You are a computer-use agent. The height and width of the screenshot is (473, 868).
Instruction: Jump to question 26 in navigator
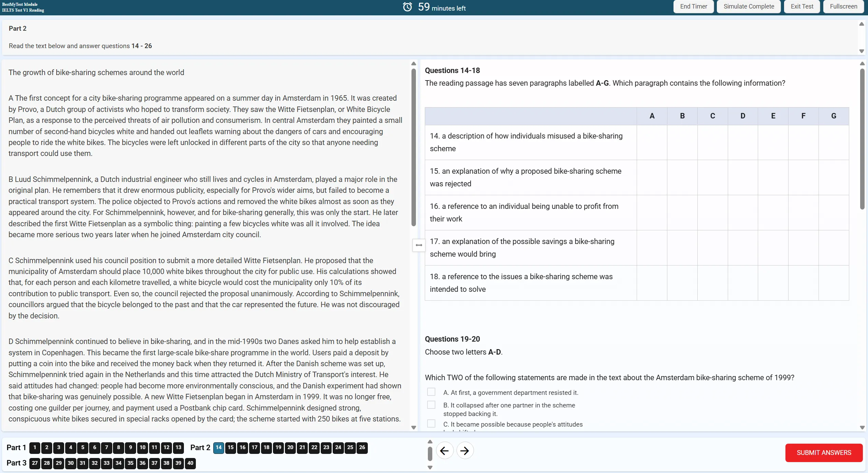pyautogui.click(x=362, y=447)
